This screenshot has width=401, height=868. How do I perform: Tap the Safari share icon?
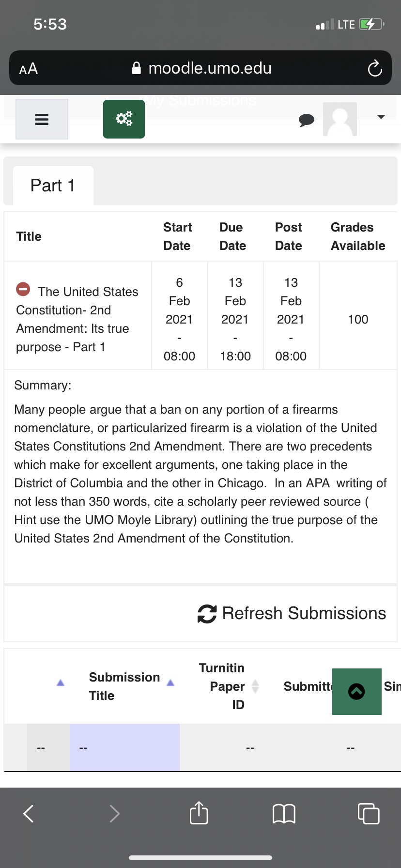(x=199, y=813)
